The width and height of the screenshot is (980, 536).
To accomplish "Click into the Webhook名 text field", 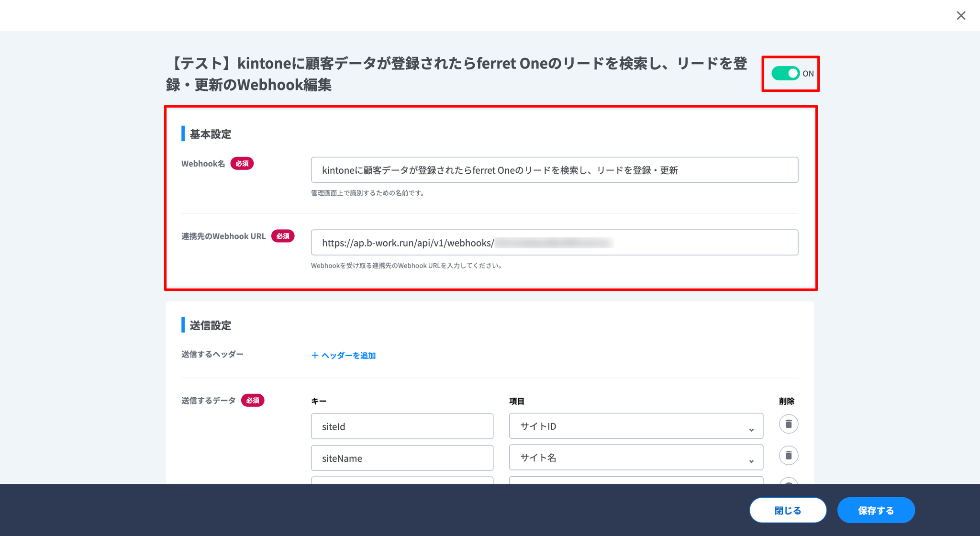I will [x=554, y=170].
